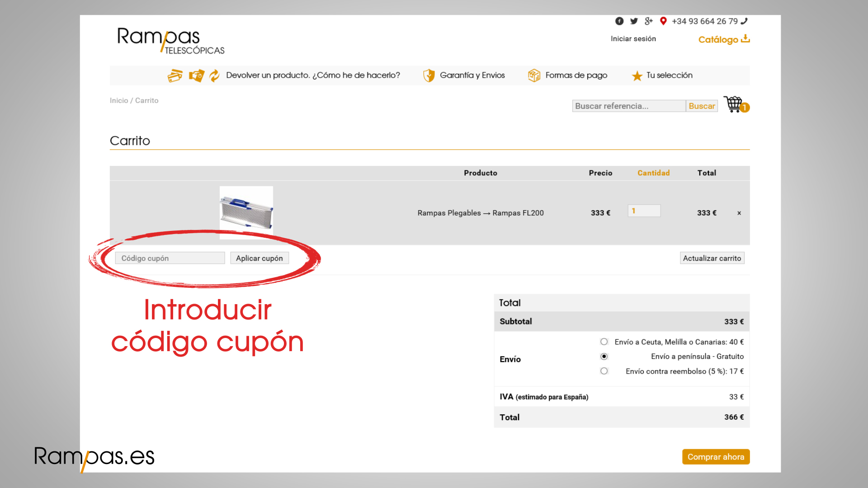Click the Subtotal value 333 €
This screenshot has height=488, width=868.
(x=734, y=322)
